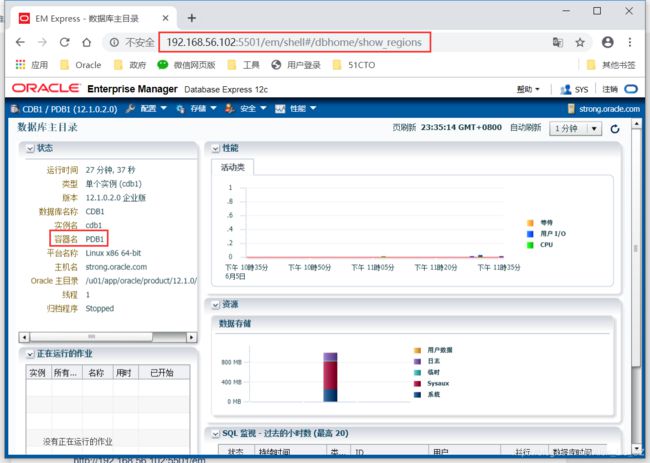Collapse the 性能 performance section
Image resolution: width=650 pixels, height=463 pixels.
[216, 148]
